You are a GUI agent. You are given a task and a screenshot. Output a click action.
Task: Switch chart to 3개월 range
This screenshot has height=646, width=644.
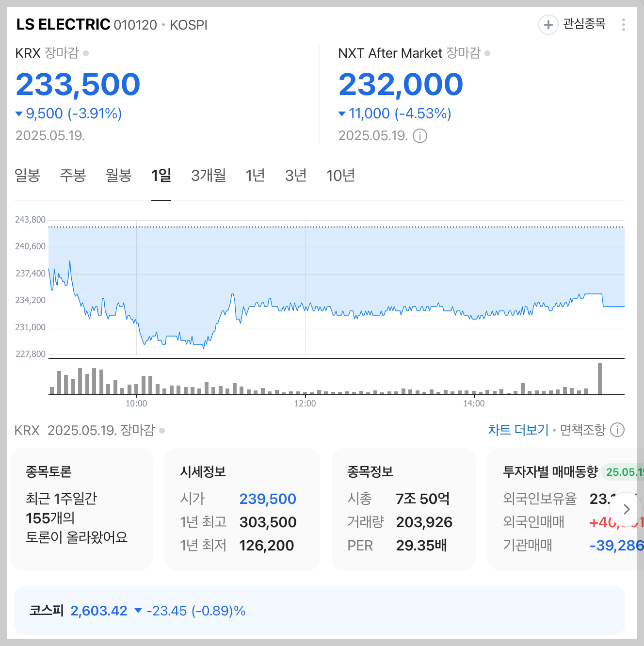click(209, 175)
